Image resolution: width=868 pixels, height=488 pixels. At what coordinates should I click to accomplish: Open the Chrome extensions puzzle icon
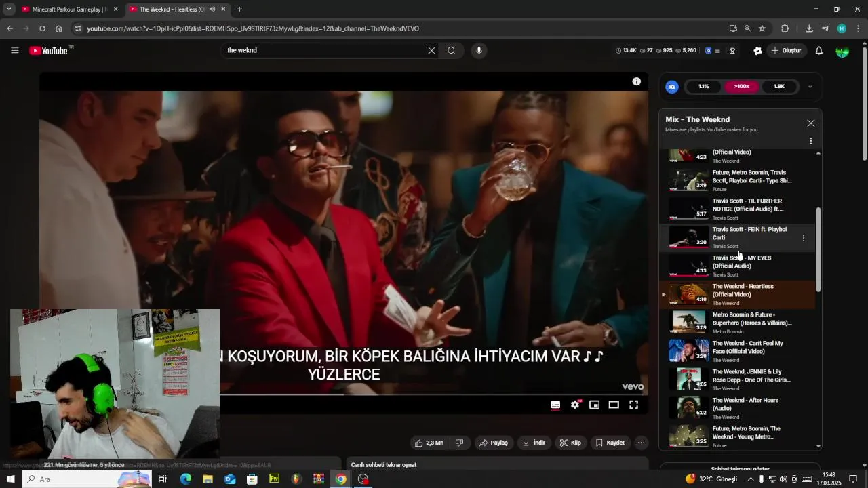785,28
